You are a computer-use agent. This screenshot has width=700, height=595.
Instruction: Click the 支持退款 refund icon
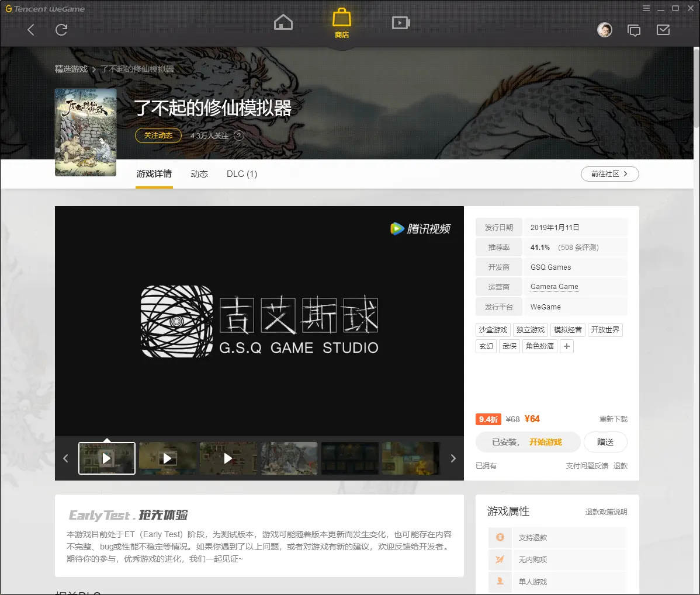click(500, 537)
